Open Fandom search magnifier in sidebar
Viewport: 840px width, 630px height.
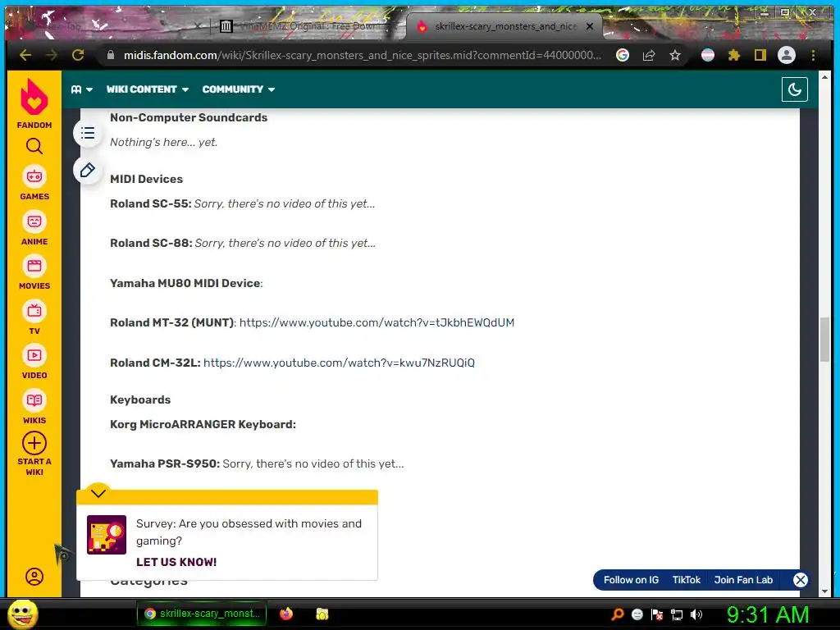[x=34, y=146]
